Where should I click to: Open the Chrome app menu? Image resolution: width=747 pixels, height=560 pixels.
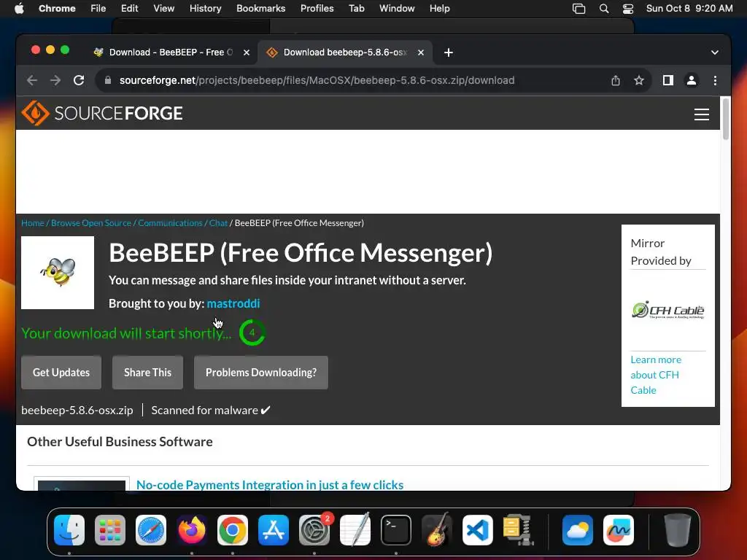tap(57, 9)
